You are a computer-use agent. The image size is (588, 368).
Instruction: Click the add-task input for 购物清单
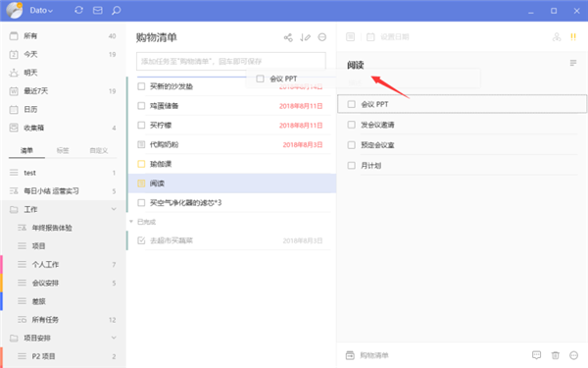pyautogui.click(x=231, y=61)
